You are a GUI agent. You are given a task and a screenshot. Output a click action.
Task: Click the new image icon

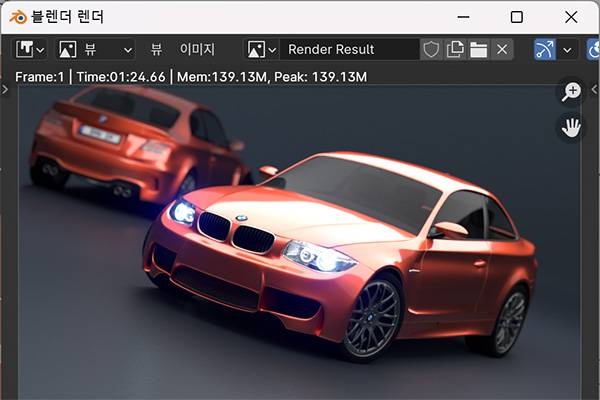pos(456,49)
